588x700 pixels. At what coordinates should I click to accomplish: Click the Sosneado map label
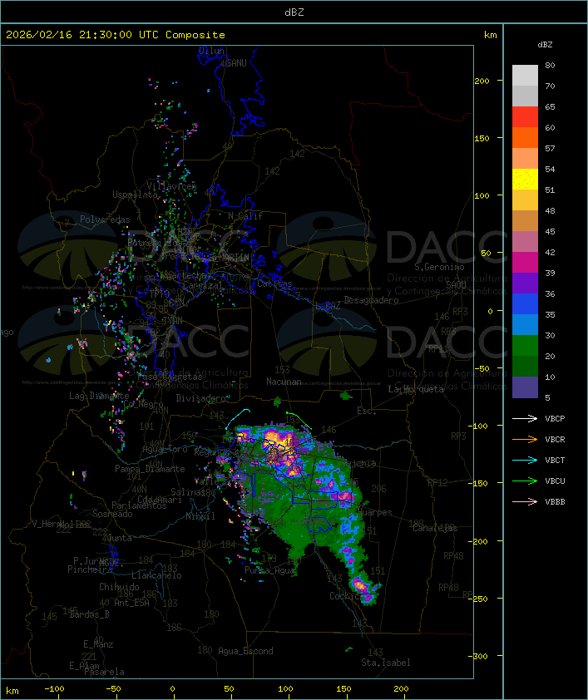[x=112, y=514]
